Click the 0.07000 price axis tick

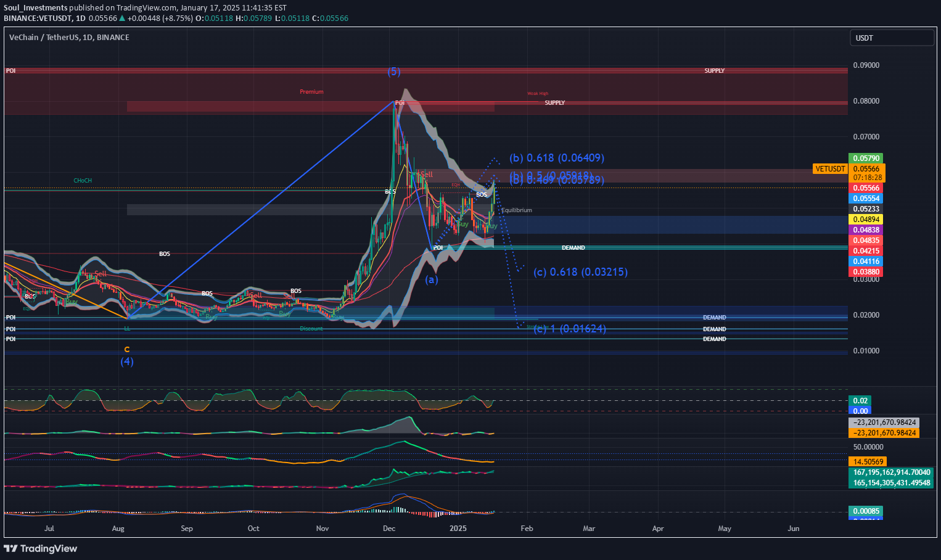[x=866, y=137]
